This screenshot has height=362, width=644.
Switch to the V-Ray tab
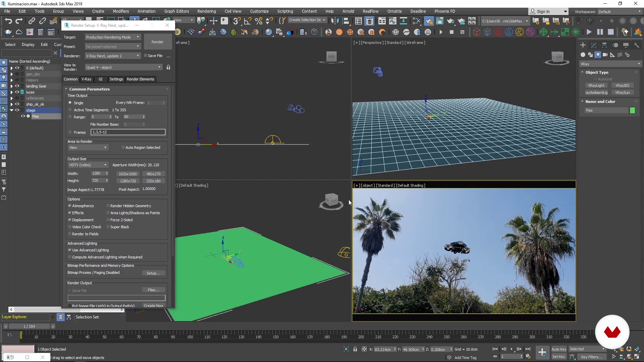[x=86, y=79]
